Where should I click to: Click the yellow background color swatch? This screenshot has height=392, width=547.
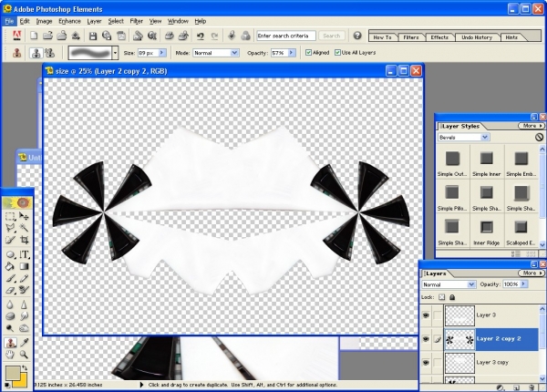(x=22, y=382)
